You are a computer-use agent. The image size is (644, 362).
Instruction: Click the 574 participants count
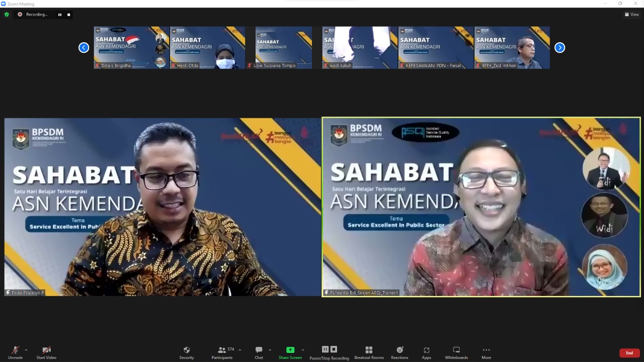(231, 349)
